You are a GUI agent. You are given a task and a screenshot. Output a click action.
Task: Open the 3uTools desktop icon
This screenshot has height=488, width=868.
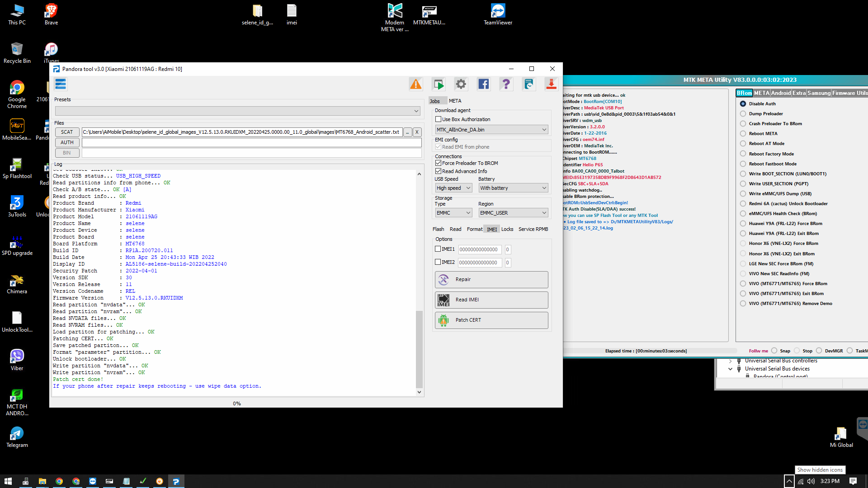point(17,206)
